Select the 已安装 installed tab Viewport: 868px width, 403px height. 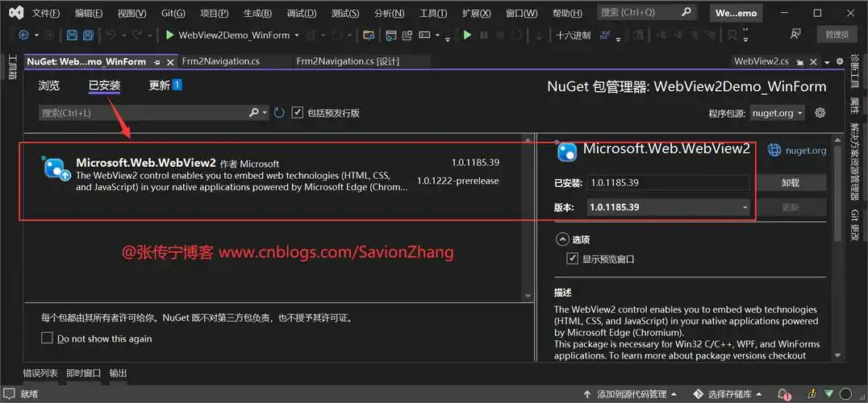pyautogui.click(x=104, y=85)
